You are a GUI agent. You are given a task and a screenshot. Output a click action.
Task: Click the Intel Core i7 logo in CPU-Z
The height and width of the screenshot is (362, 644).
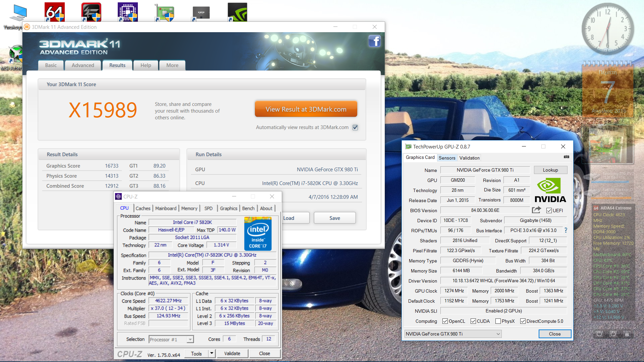(x=258, y=234)
